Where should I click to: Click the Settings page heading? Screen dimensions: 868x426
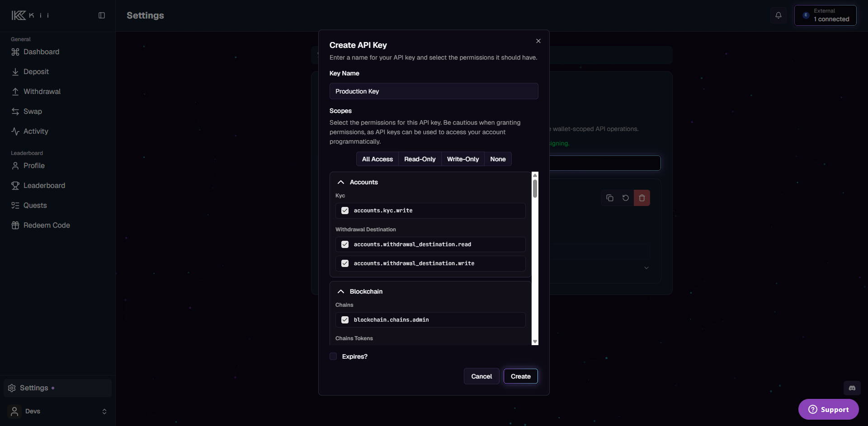(x=145, y=15)
